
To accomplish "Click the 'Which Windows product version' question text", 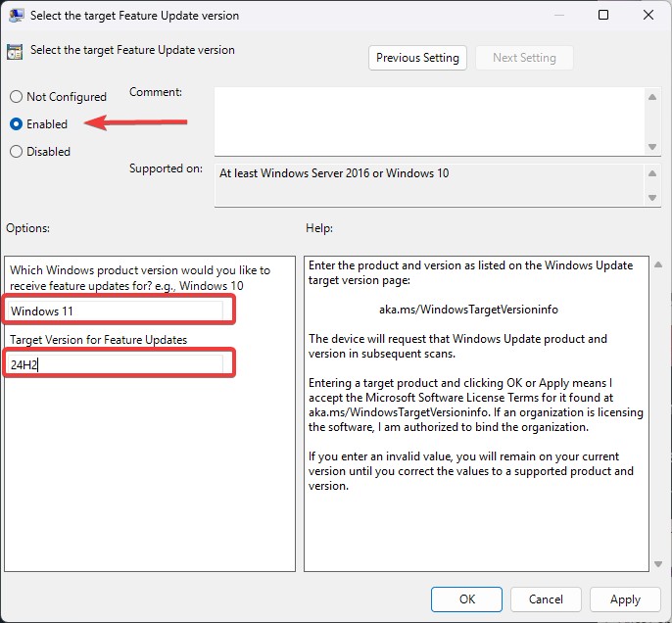I will pos(140,277).
